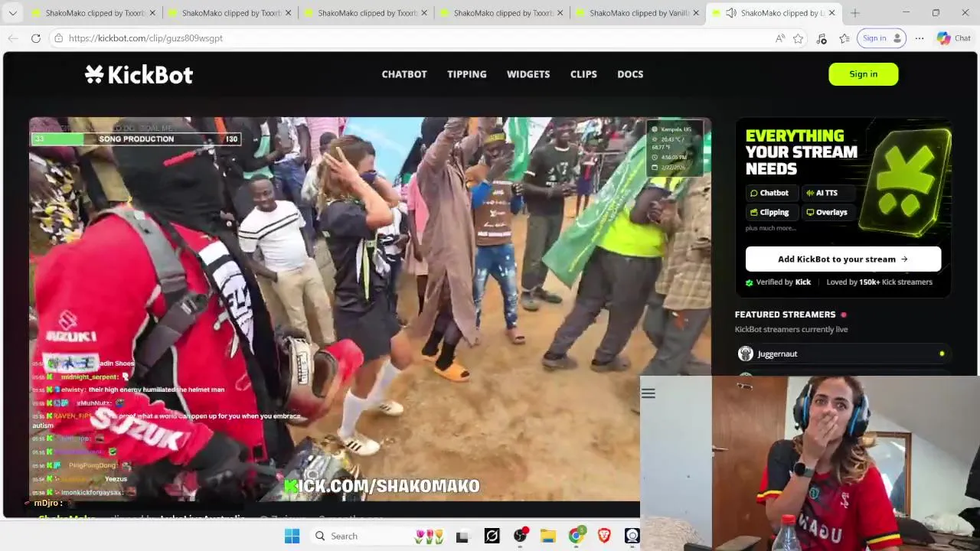
Task: Open the webcam app icon in taskbar
Action: pos(632,536)
